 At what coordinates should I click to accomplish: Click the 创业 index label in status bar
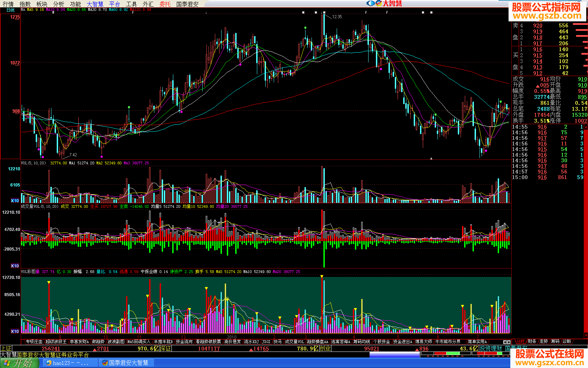tap(325, 348)
